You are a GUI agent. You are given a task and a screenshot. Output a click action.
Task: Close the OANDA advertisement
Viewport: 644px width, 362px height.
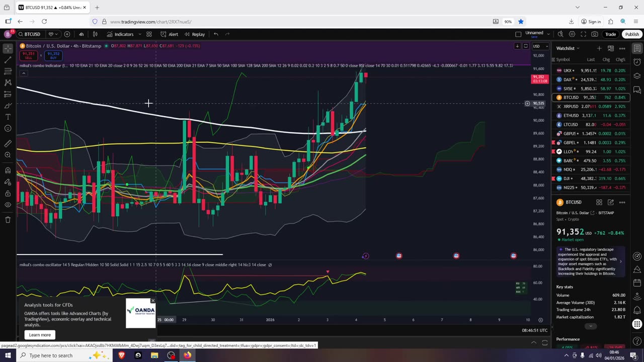153,301
